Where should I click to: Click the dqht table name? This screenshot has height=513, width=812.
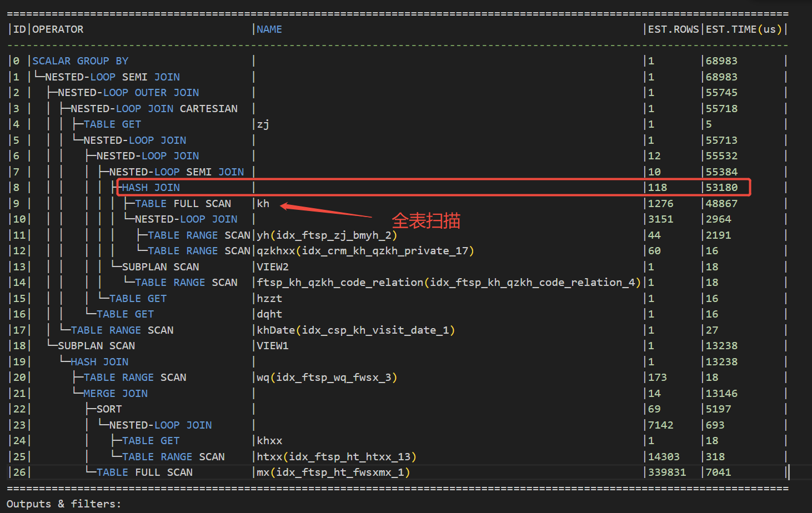269,314
